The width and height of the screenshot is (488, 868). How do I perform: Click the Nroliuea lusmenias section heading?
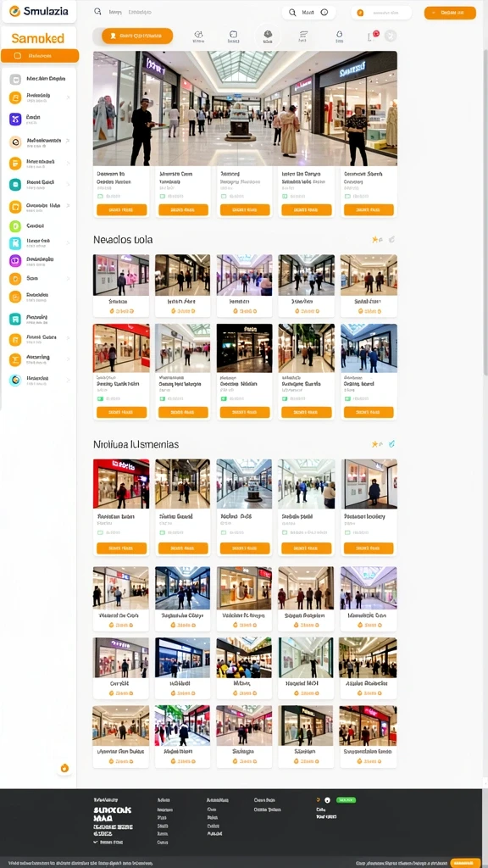coord(136,444)
